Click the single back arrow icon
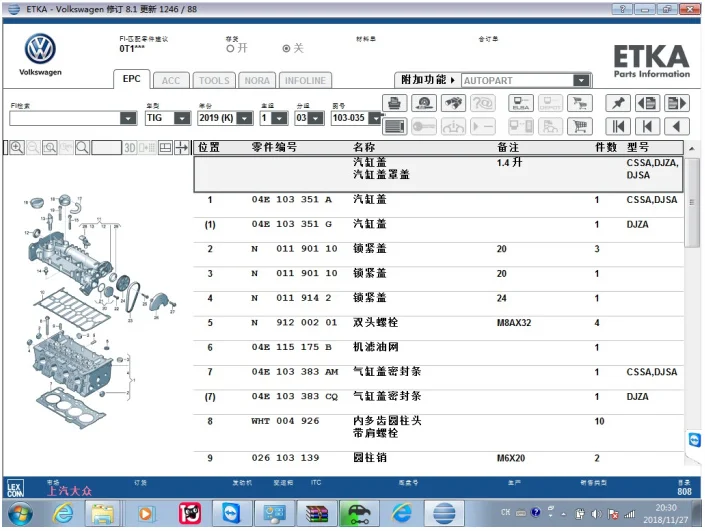The height and width of the screenshot is (531, 705). click(677, 127)
